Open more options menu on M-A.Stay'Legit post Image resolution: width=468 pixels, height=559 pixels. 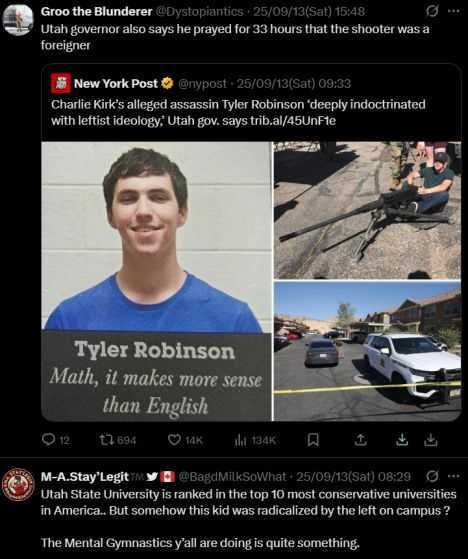coord(453,476)
